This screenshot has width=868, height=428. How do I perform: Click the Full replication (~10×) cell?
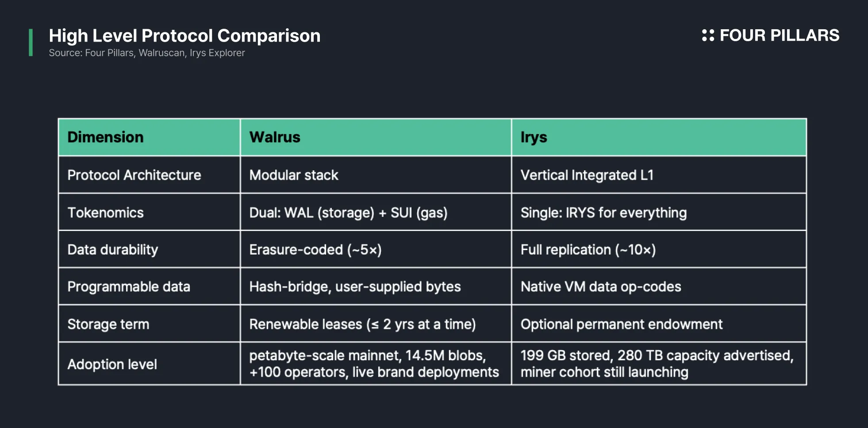pyautogui.click(x=659, y=250)
